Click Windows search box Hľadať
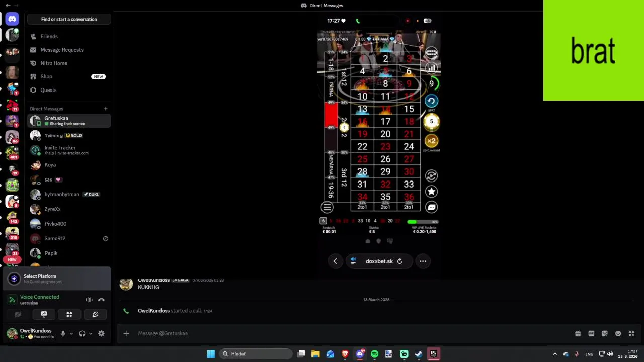The width and height of the screenshot is (644, 362). 255,354
